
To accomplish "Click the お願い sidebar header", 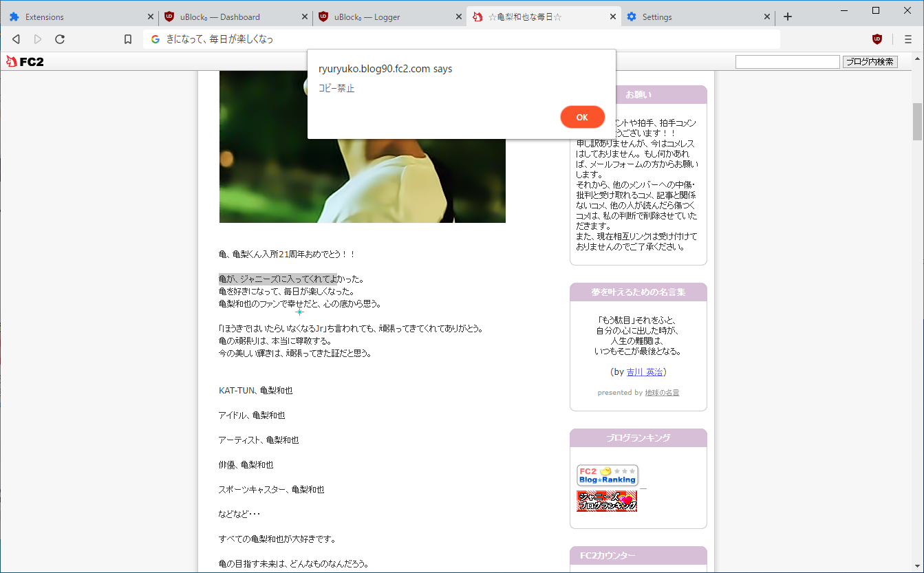I will click(x=638, y=94).
